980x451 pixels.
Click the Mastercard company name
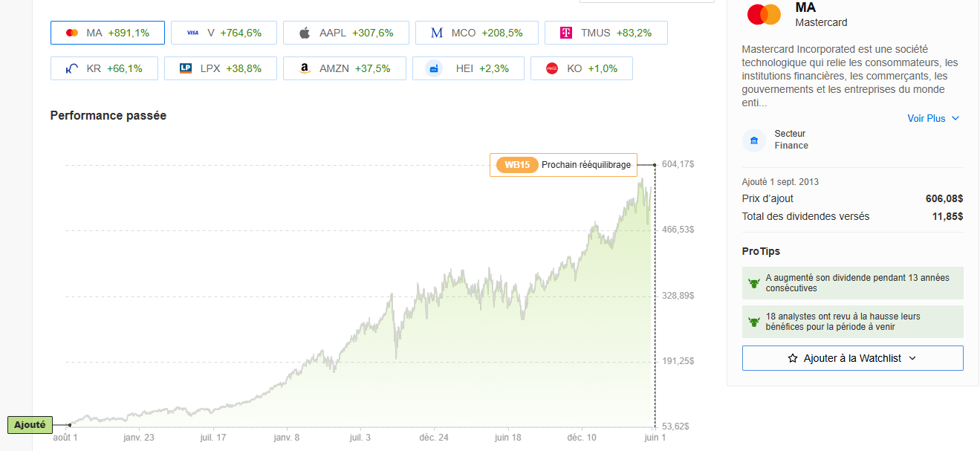(821, 22)
